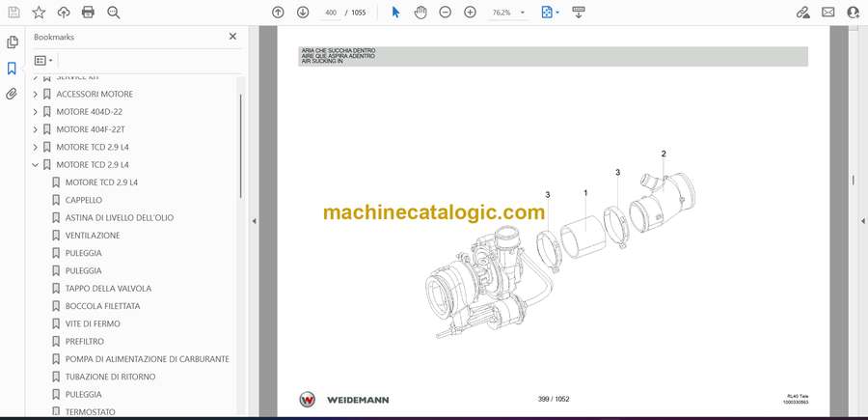
Task: Click the print icon in toolbar
Action: point(89,13)
